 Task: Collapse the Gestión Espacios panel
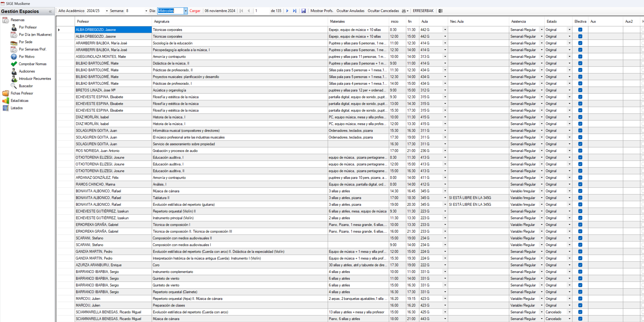[50, 11]
